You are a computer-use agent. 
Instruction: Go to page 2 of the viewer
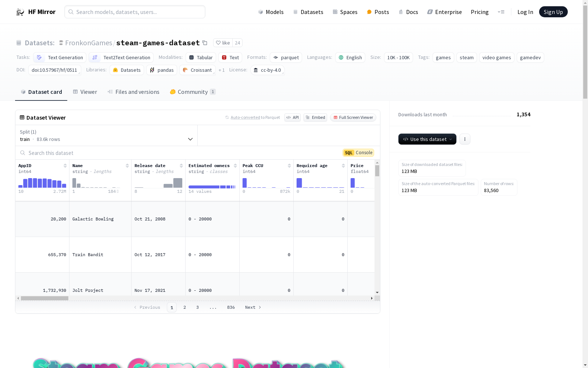[184, 307]
